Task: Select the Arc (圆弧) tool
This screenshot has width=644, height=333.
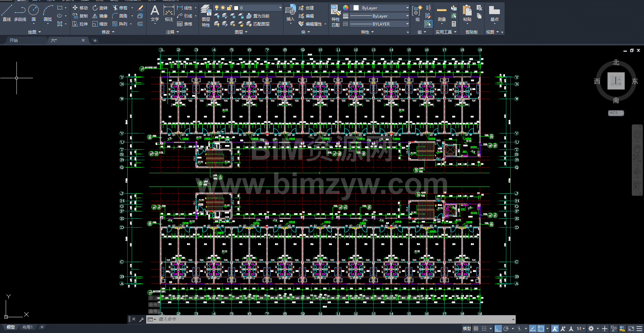Action: [48, 13]
